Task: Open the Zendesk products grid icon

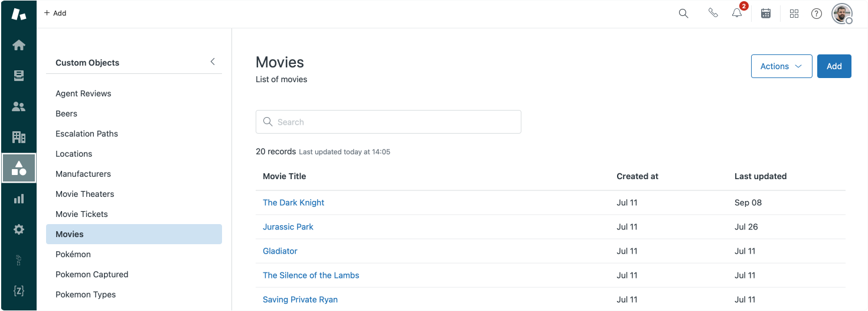Action: click(x=794, y=13)
